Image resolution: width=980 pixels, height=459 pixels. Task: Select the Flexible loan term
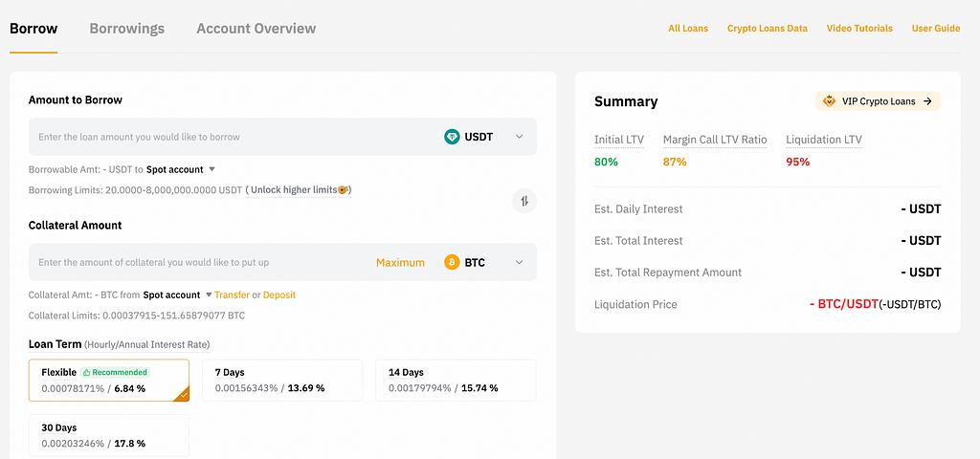click(108, 380)
